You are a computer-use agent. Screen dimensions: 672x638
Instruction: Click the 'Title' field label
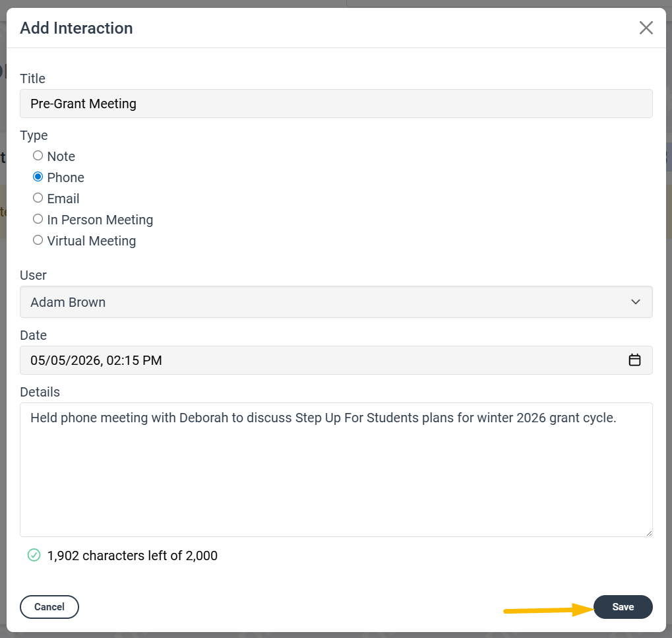click(32, 79)
